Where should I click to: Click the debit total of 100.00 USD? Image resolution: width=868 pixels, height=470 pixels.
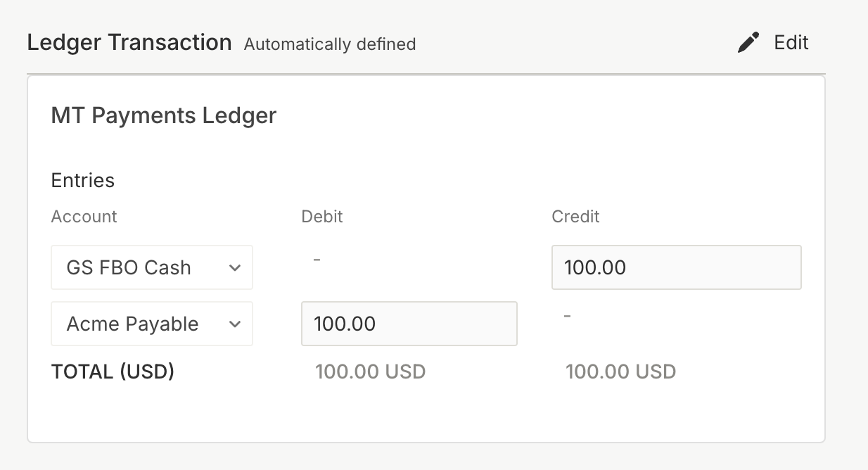click(x=371, y=371)
